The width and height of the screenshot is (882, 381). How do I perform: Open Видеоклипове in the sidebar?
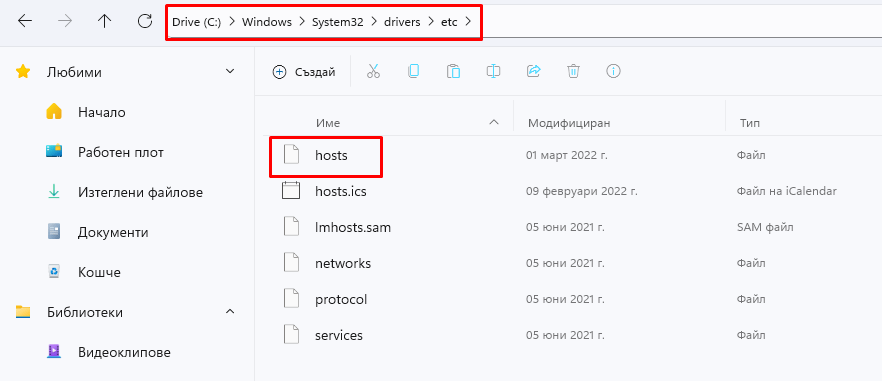[x=124, y=352]
